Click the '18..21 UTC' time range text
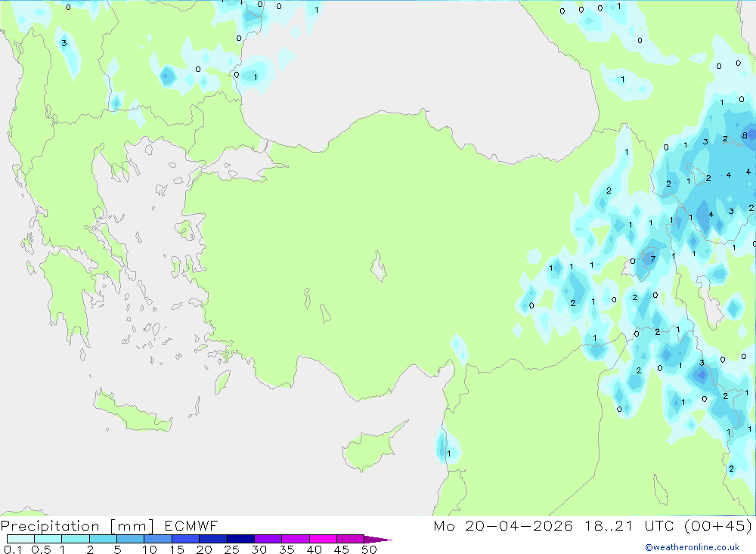This screenshot has height=554, width=756. coord(628,525)
